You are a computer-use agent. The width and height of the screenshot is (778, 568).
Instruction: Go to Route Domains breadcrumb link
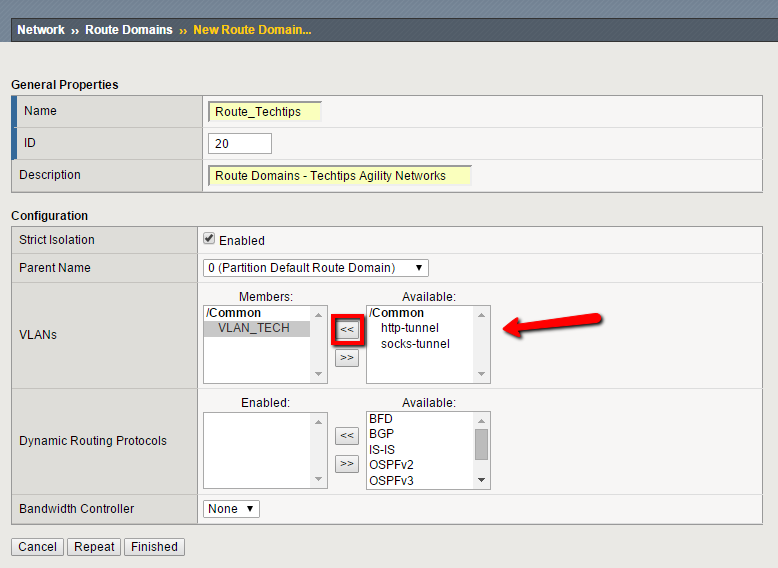click(128, 30)
